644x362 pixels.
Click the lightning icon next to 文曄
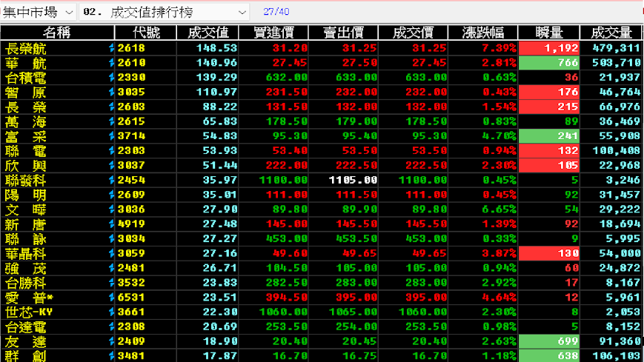coord(111,210)
